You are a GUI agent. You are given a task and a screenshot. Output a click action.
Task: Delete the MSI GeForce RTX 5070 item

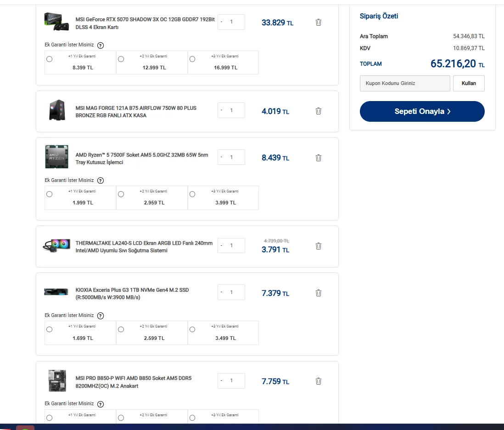coord(318,22)
